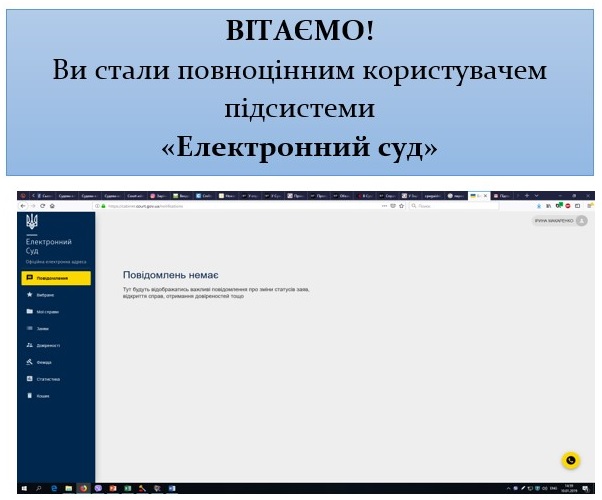Click the gavel icon in the sidebar

(30, 362)
